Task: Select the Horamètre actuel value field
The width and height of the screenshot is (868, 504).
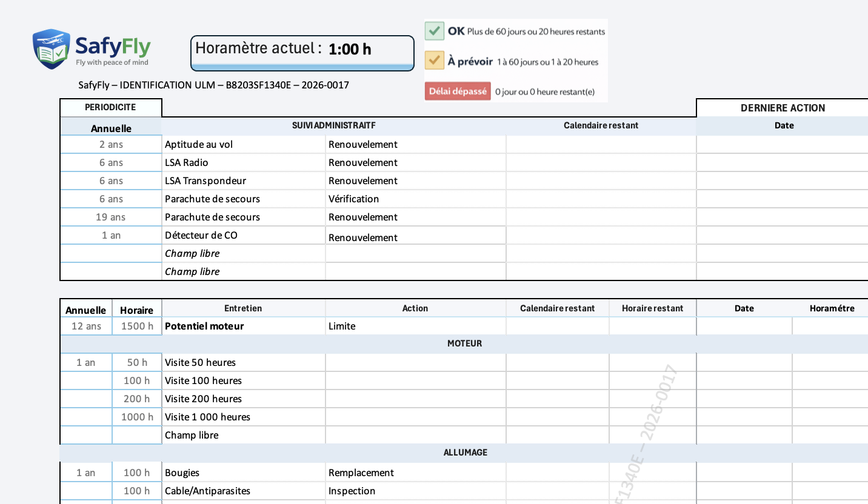Action: (x=349, y=50)
